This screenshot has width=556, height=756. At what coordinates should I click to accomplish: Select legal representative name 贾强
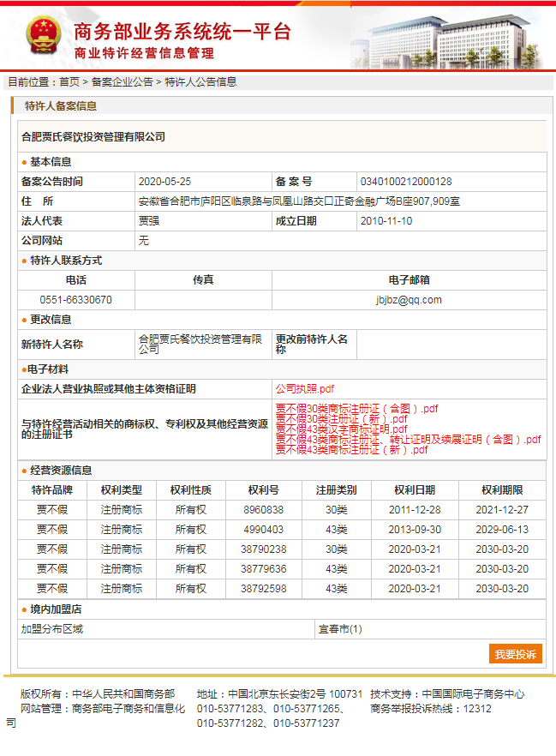click(x=149, y=221)
